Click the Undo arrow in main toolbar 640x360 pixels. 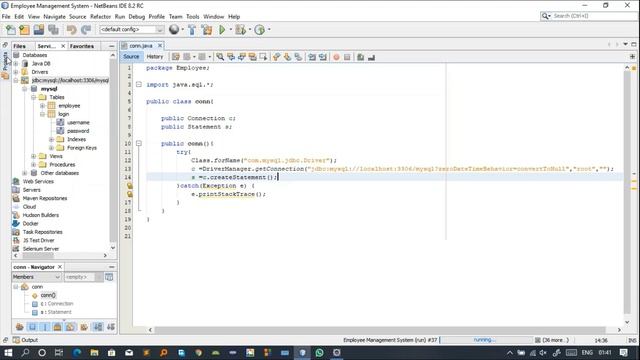pos(71,30)
